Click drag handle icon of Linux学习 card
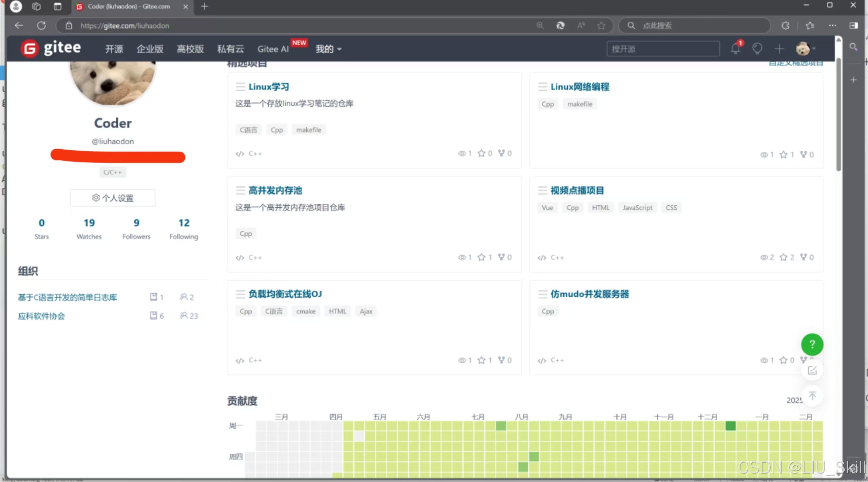 (x=240, y=87)
